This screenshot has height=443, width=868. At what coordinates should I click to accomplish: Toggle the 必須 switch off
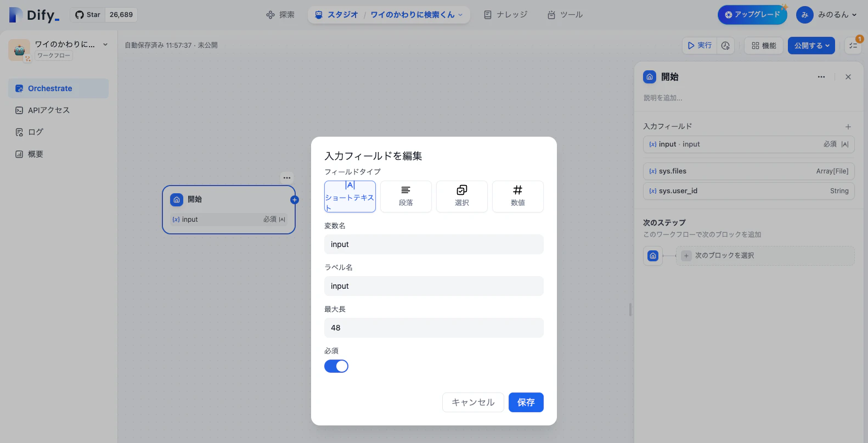[336, 366]
